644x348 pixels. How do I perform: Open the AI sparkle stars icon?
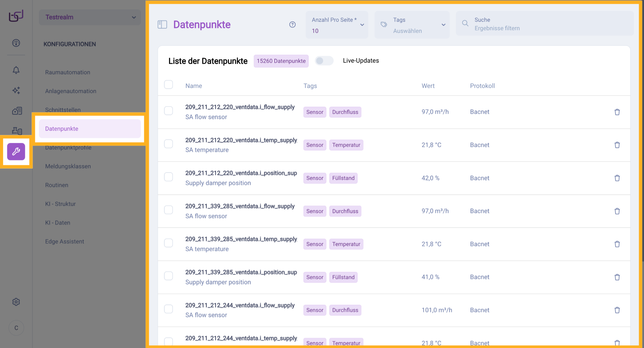point(16,90)
